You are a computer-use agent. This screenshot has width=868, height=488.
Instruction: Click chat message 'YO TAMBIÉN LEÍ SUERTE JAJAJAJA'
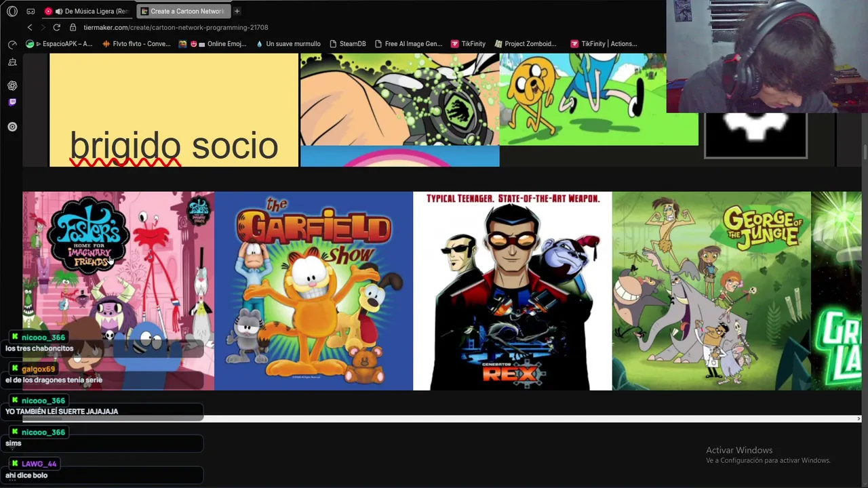[x=62, y=411]
